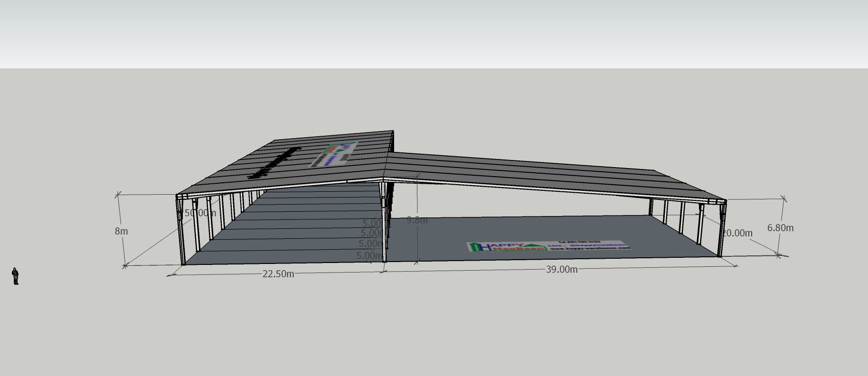Click the 20.00m depth dimension label
The height and width of the screenshot is (376, 868).
pyautogui.click(x=737, y=233)
